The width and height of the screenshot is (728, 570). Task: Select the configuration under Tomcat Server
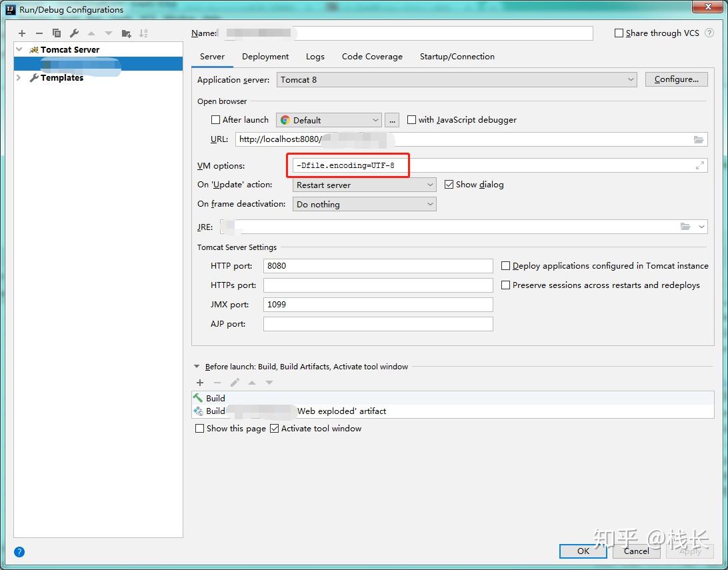pyautogui.click(x=99, y=63)
